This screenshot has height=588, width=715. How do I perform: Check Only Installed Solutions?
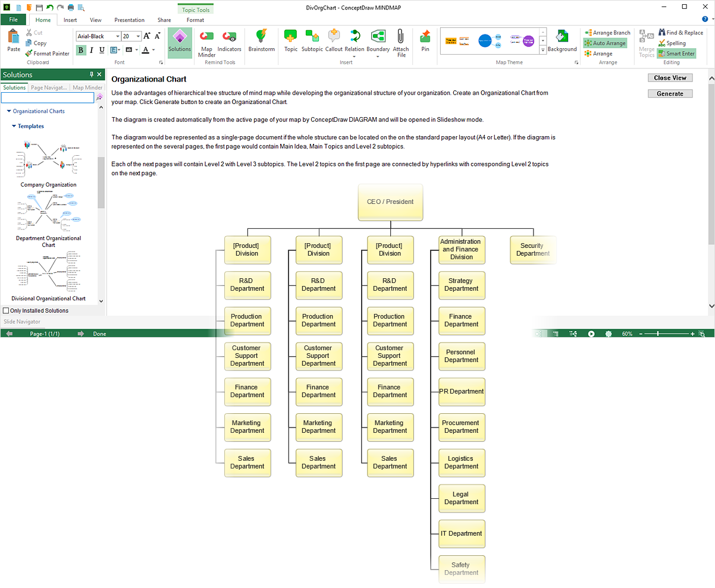point(6,310)
